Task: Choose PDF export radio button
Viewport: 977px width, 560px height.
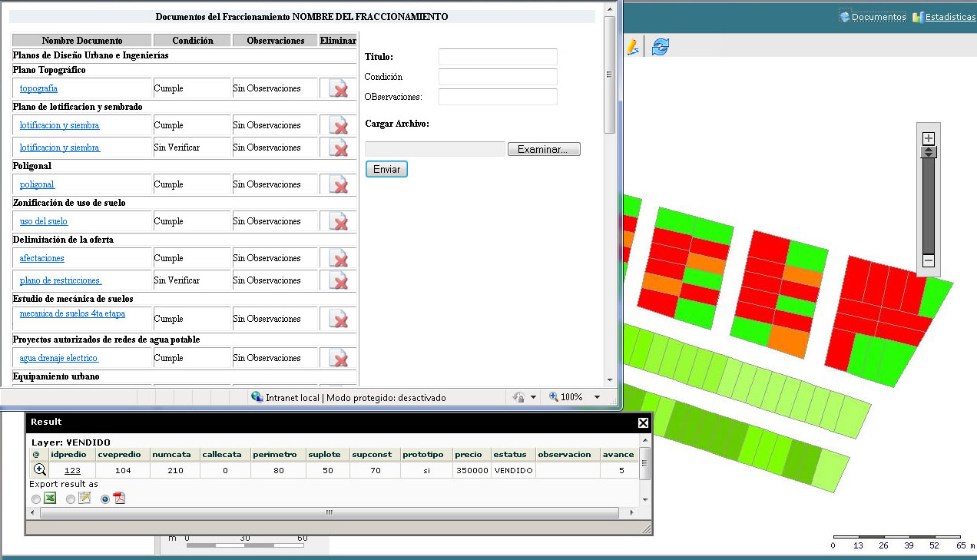Action: point(105,499)
